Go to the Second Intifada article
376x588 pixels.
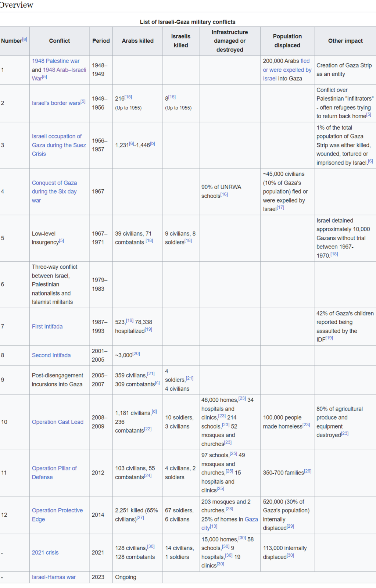(x=51, y=355)
